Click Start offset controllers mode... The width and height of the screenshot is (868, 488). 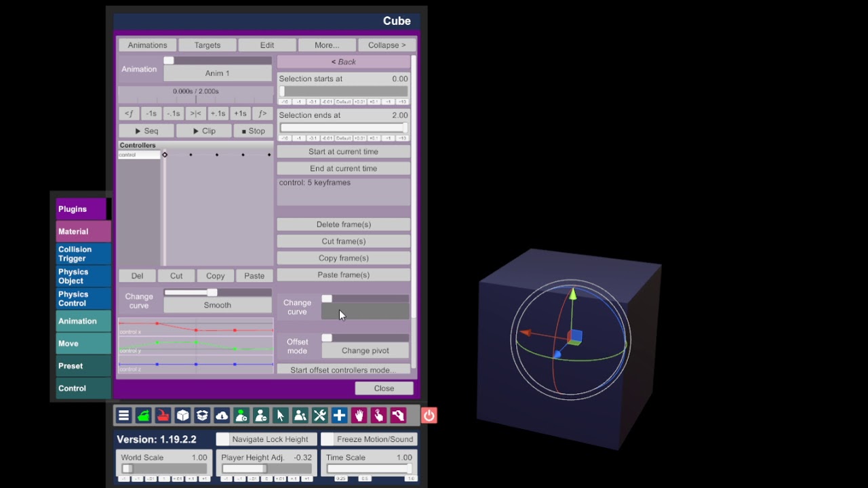pyautogui.click(x=343, y=370)
